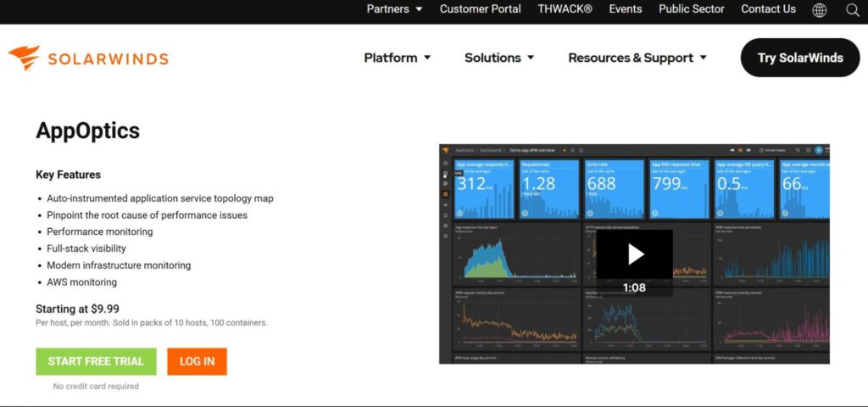Screen dimensions: 868x407
Task: Click 'Pinpoint the root cause of performance issues'
Action: tap(147, 215)
